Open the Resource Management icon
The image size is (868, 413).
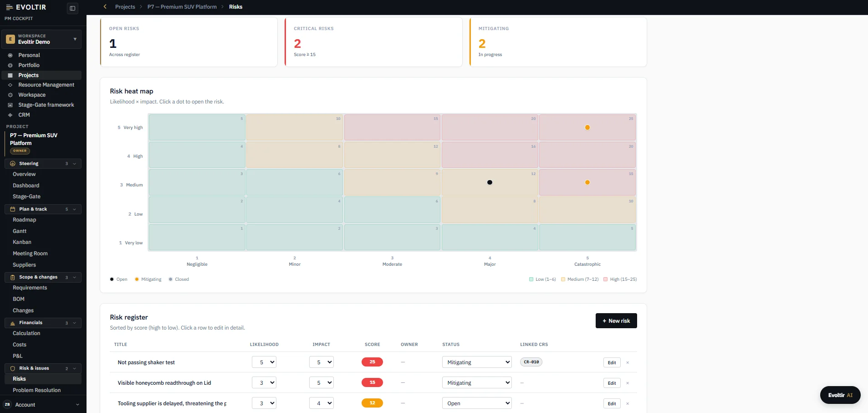pos(10,85)
